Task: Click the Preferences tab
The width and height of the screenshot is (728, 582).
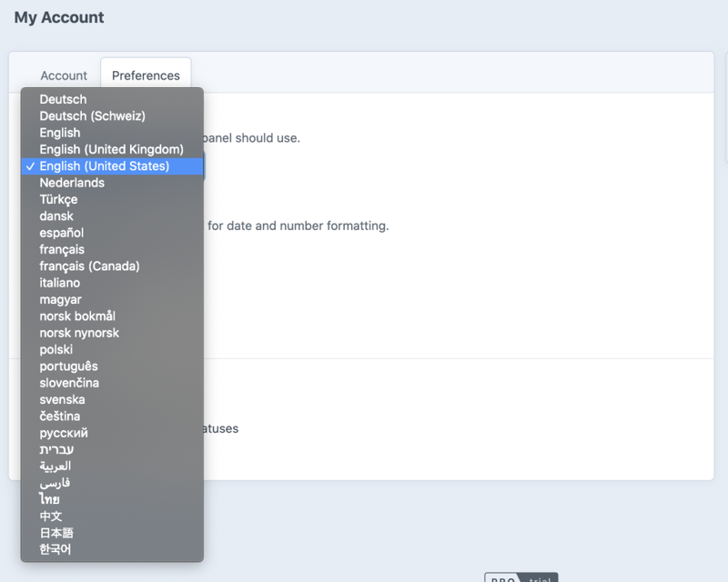Action: pyautogui.click(x=146, y=75)
